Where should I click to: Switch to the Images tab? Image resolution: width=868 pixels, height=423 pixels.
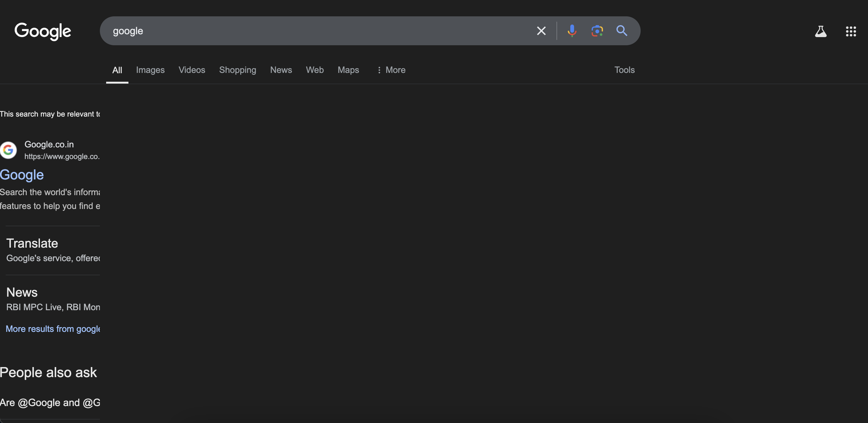pos(150,70)
